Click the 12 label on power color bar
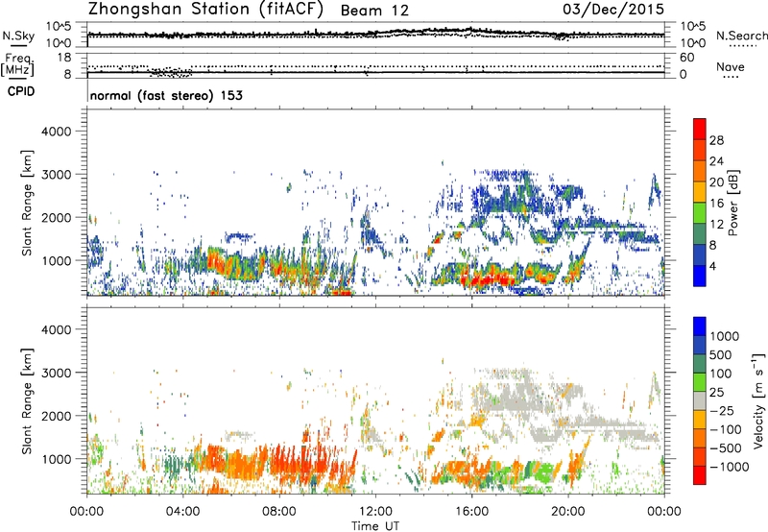 716,225
